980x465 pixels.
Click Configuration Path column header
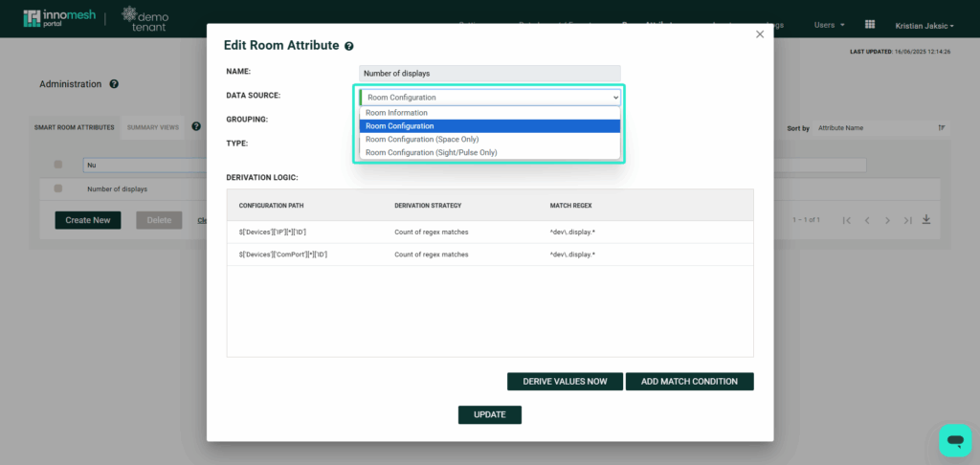pos(271,205)
